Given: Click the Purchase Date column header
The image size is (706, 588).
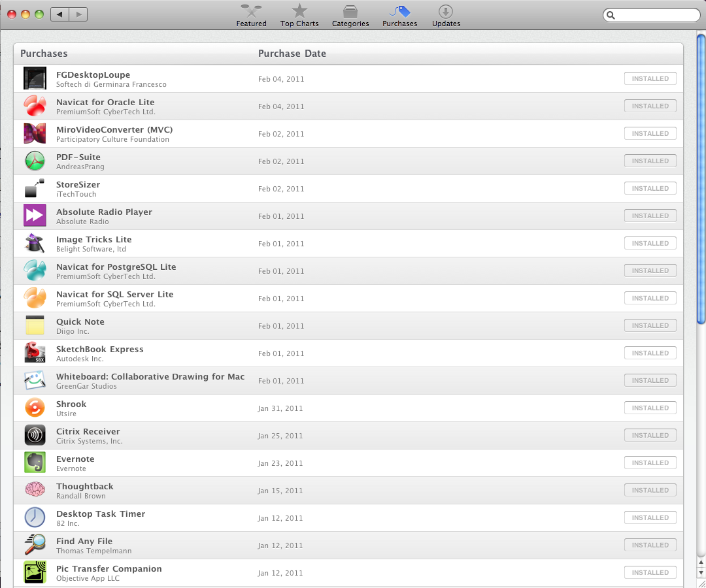Looking at the screenshot, I should point(292,54).
